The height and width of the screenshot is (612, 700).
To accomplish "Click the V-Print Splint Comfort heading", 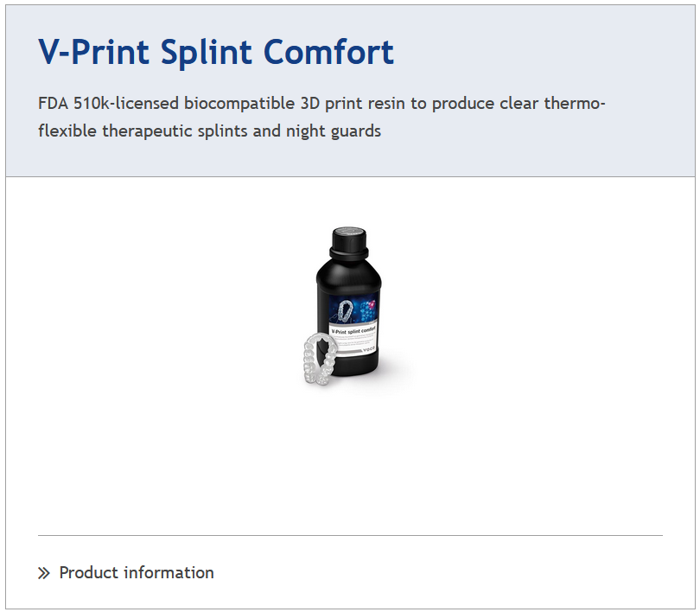I will [x=216, y=53].
